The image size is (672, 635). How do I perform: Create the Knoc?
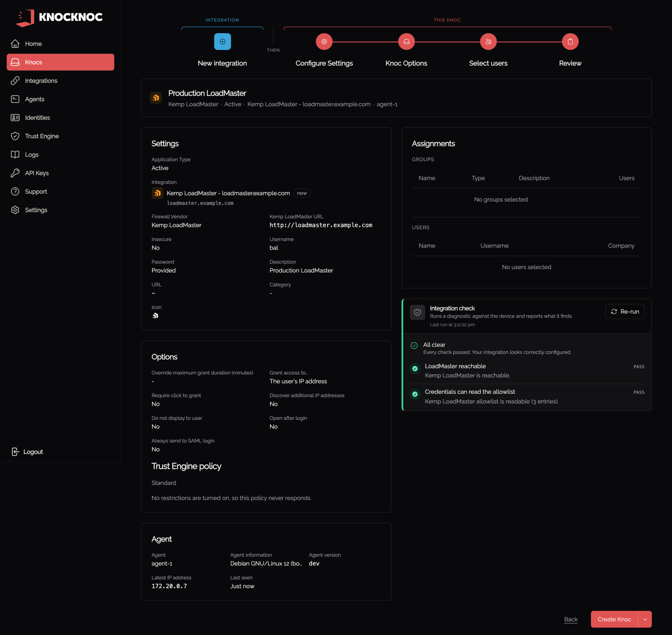click(x=614, y=619)
